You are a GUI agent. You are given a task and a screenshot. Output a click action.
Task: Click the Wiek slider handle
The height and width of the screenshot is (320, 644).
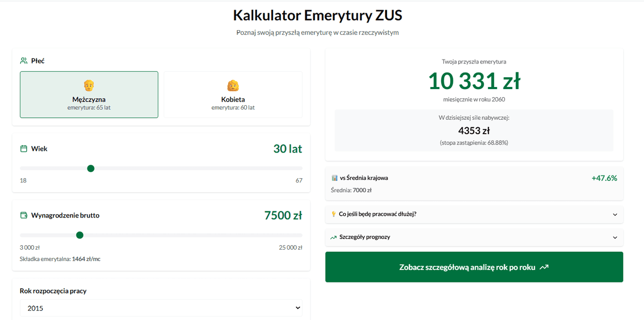91,168
